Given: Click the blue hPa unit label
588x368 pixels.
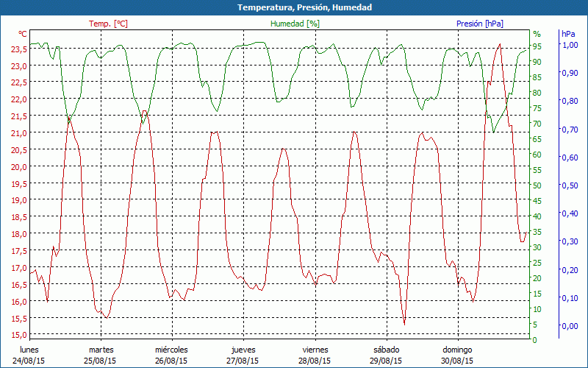Looking at the screenshot, I should point(569,34).
